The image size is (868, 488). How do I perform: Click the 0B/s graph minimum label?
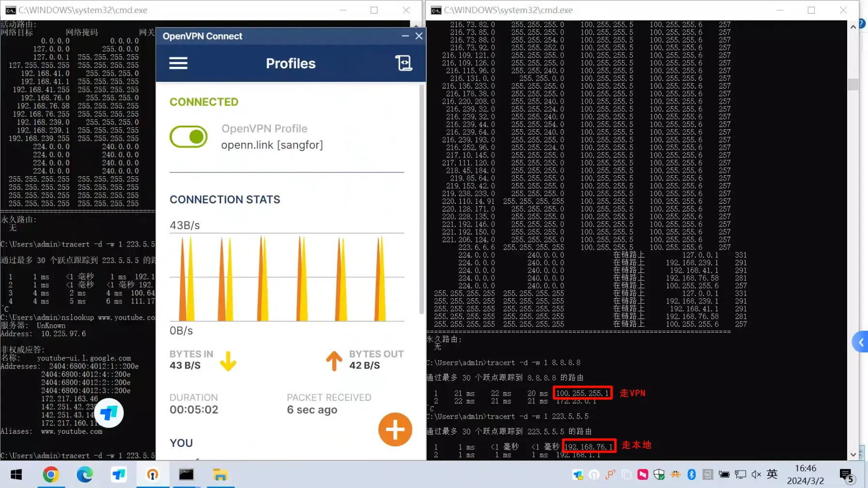click(181, 331)
